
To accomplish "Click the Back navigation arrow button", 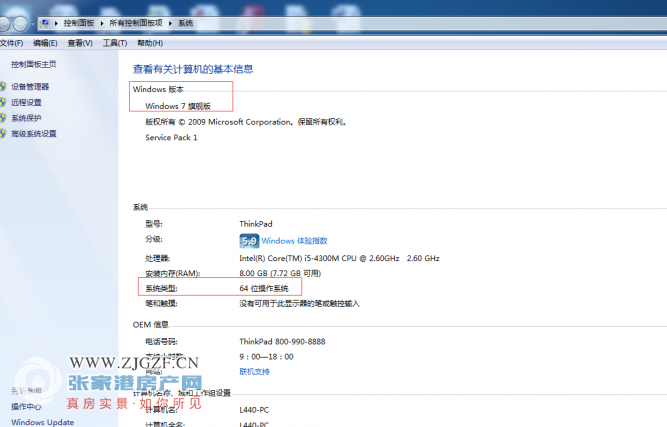I will tap(3, 24).
